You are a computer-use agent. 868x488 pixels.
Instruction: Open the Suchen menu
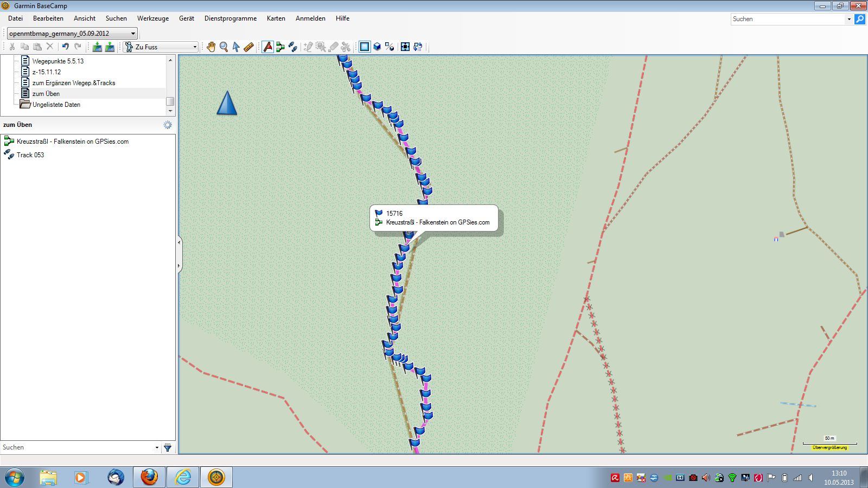coord(116,18)
